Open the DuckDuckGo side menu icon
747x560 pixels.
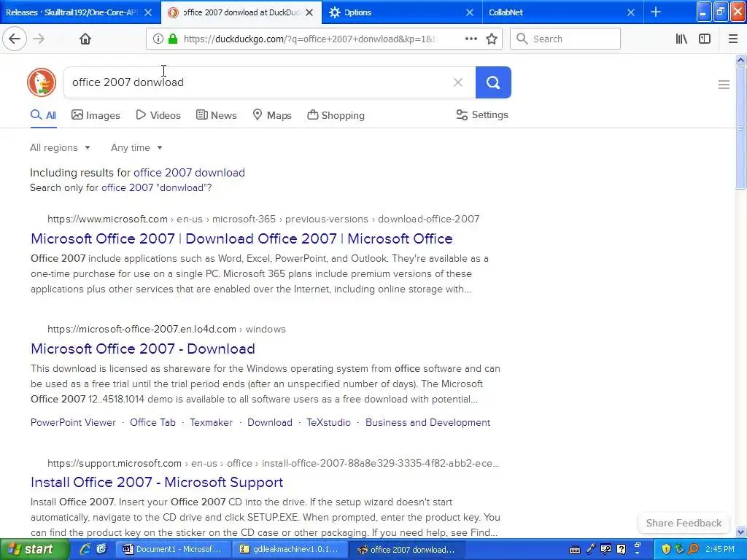pos(724,85)
